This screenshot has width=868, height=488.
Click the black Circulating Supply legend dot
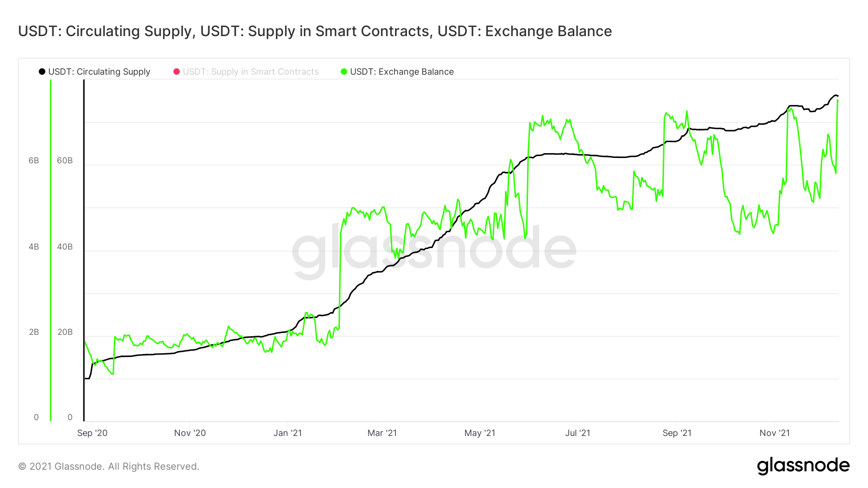(x=42, y=72)
